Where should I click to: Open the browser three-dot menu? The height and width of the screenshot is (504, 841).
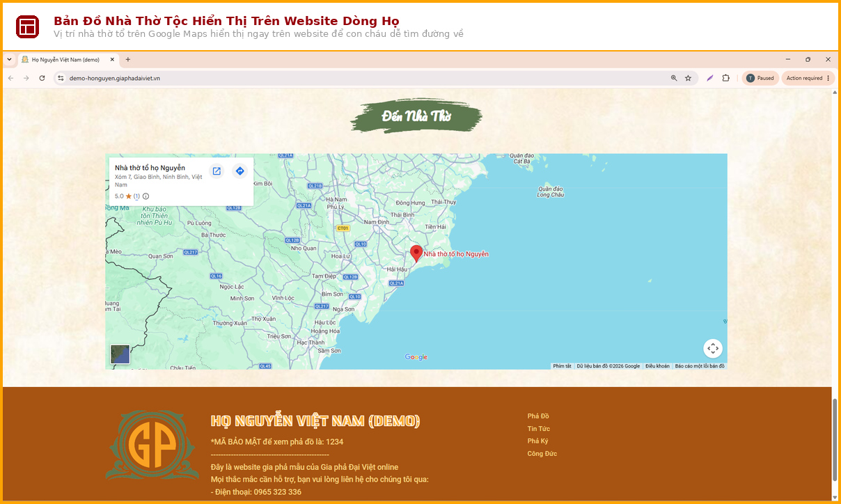coord(828,78)
